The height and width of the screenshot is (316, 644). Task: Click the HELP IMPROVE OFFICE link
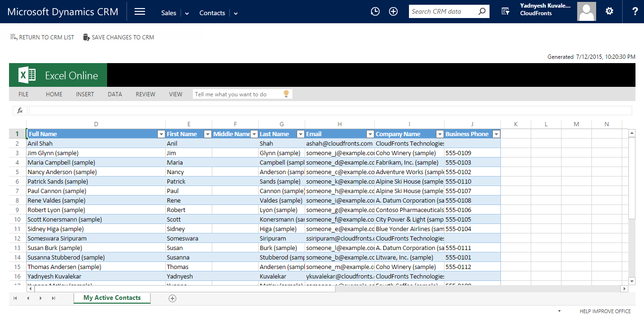(605, 311)
